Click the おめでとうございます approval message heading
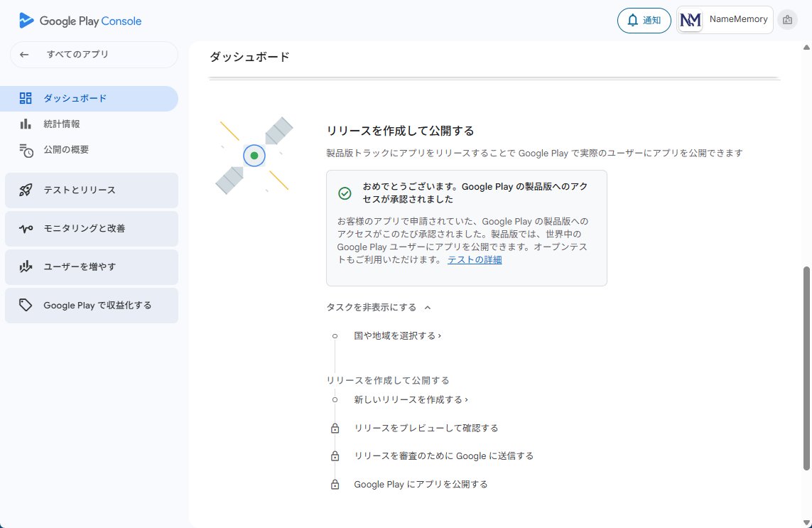This screenshot has width=812, height=528. pyautogui.click(x=475, y=193)
